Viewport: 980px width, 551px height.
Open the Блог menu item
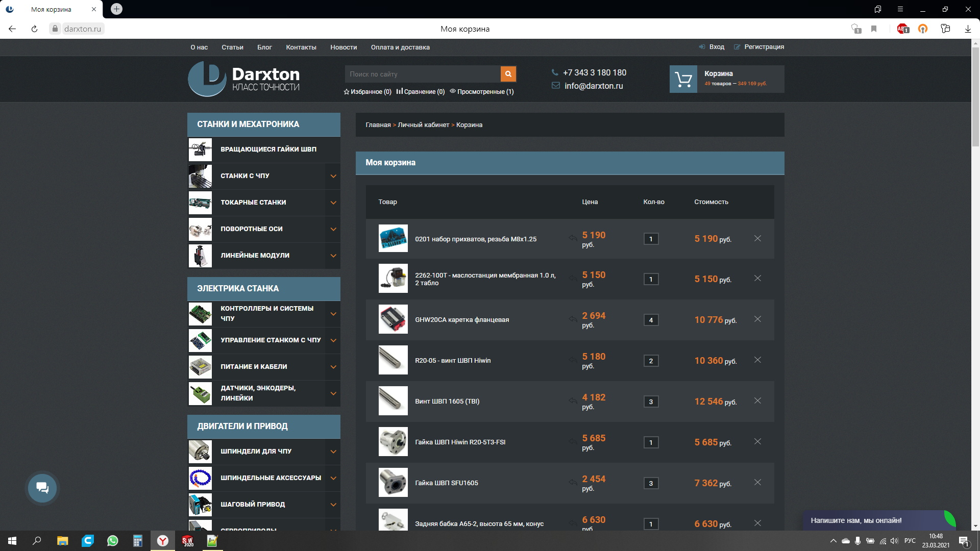click(264, 47)
